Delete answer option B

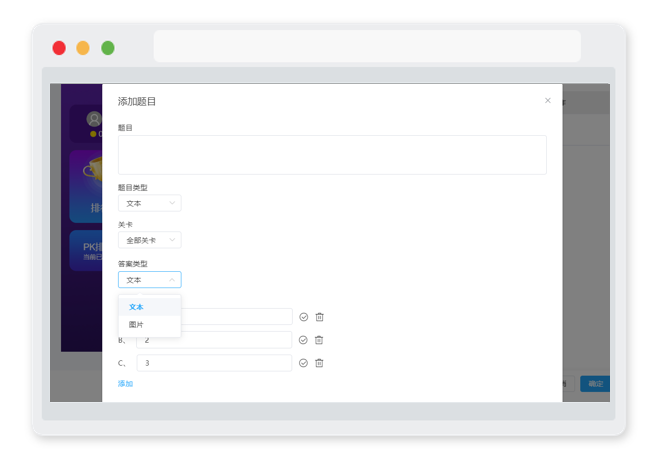(x=319, y=340)
